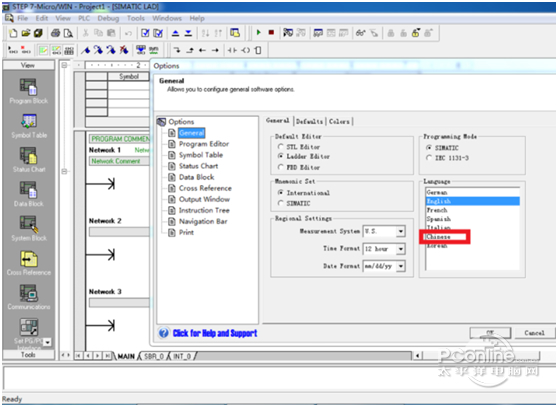Start PLC with green Run icon
Screen dimensions: 558x407
(259, 32)
